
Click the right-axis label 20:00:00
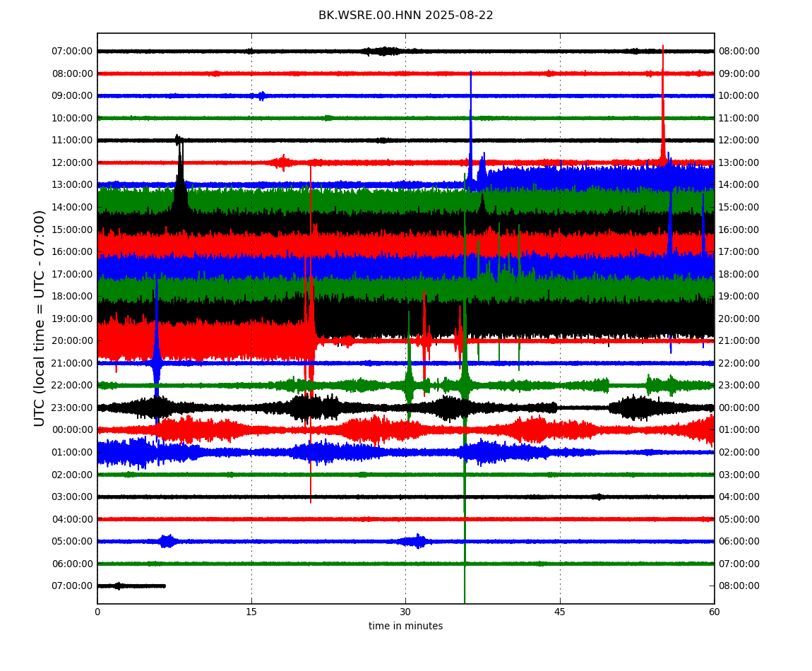click(x=739, y=319)
